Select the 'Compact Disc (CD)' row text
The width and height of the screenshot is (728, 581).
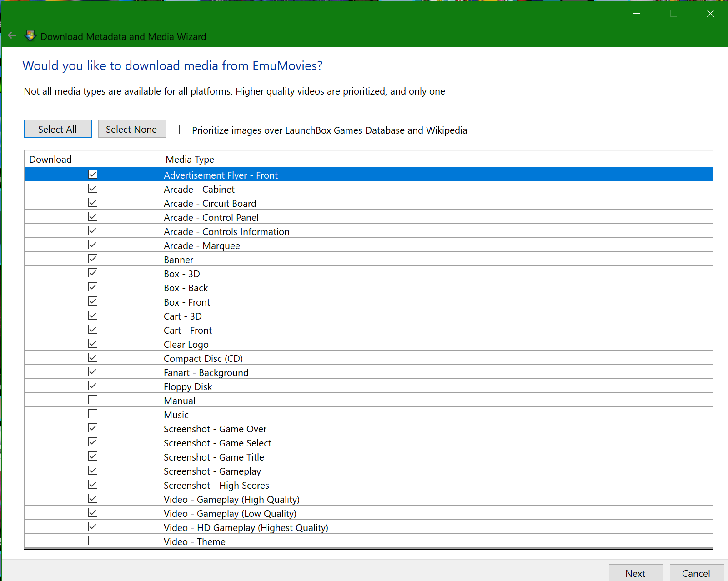(203, 359)
